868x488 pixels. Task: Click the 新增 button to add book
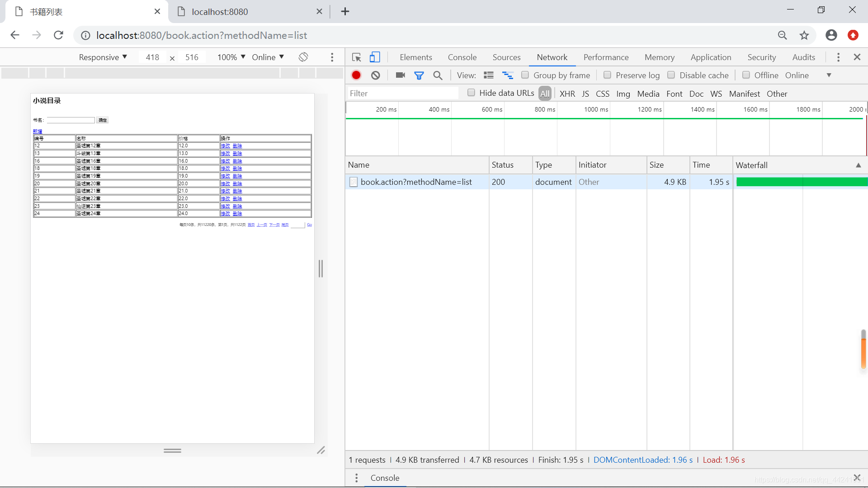(x=38, y=131)
